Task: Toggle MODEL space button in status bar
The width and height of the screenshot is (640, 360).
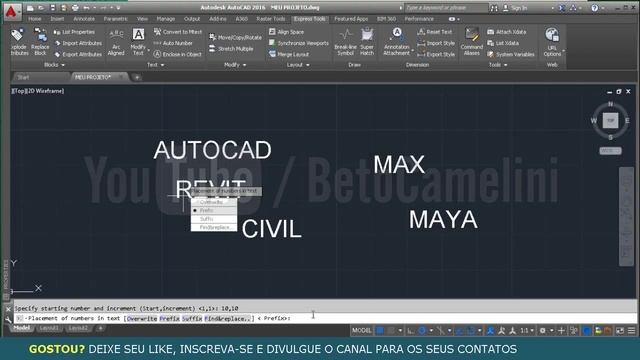Action: tap(362, 331)
